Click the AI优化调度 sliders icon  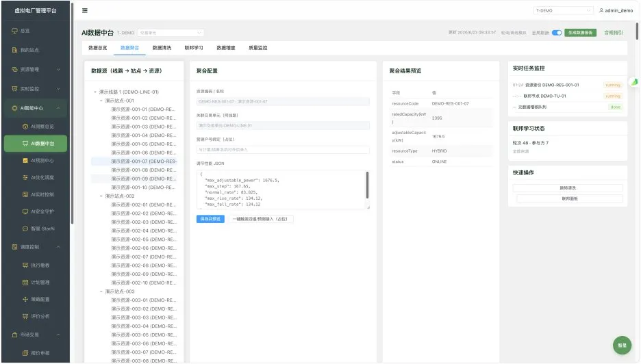coord(25,178)
